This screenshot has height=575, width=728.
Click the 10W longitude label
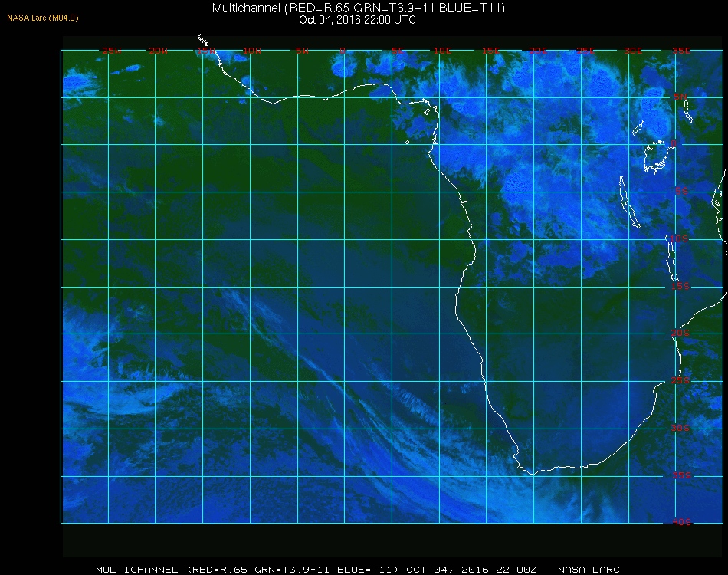[x=252, y=51]
